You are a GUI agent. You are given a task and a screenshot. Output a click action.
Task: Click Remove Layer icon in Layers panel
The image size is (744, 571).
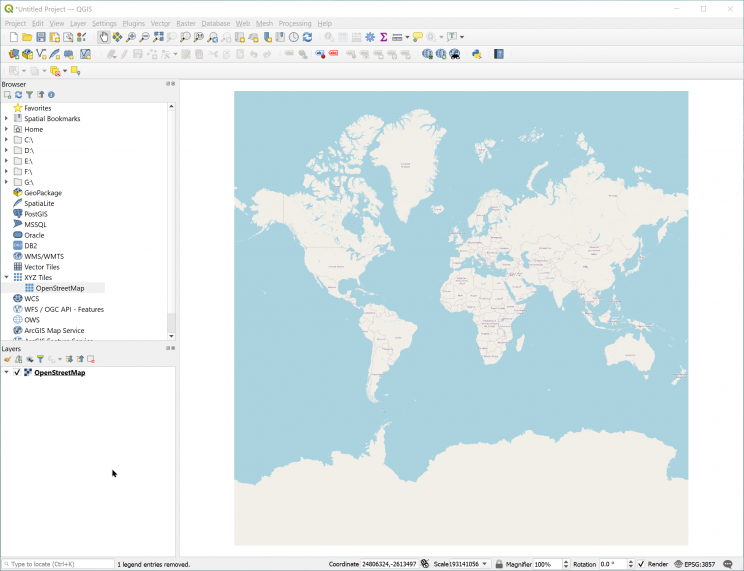pyautogui.click(x=91, y=359)
